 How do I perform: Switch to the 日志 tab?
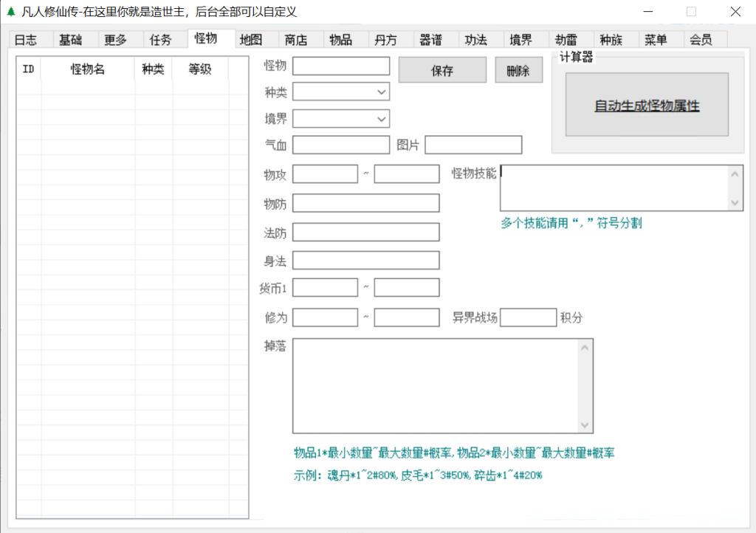click(x=26, y=41)
